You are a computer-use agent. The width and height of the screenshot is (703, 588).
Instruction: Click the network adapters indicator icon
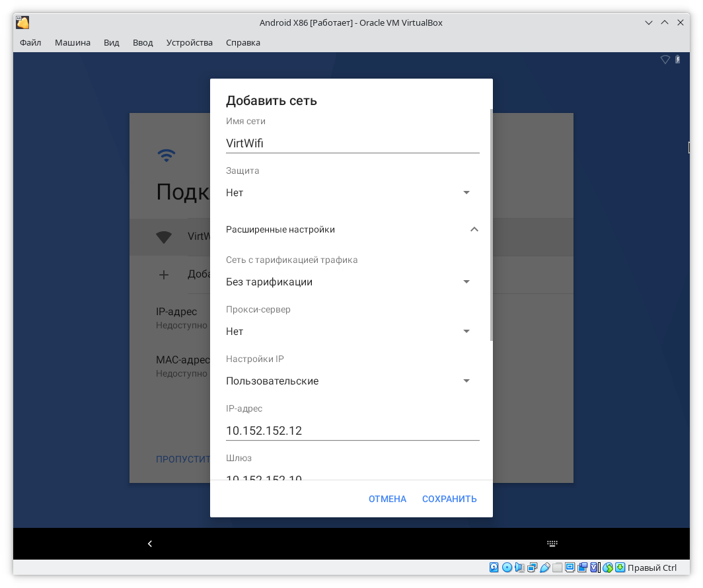point(532,568)
